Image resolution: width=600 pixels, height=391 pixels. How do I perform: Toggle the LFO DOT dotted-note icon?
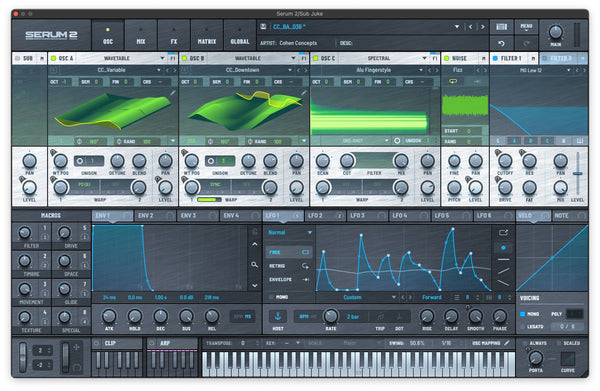coord(399,316)
